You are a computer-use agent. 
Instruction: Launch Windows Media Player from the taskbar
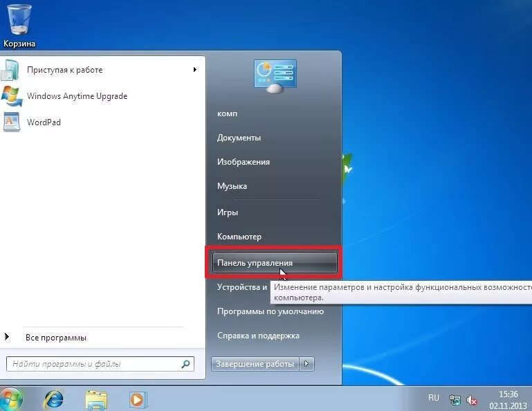[x=138, y=400]
